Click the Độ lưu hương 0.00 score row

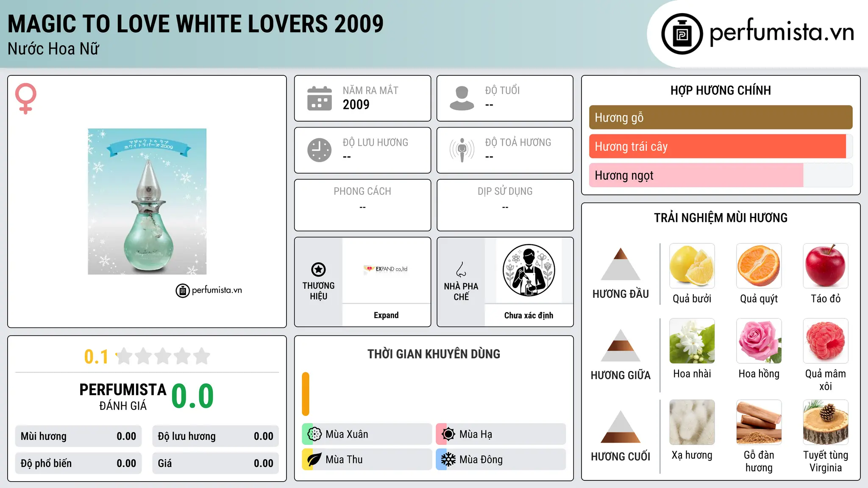[215, 436]
